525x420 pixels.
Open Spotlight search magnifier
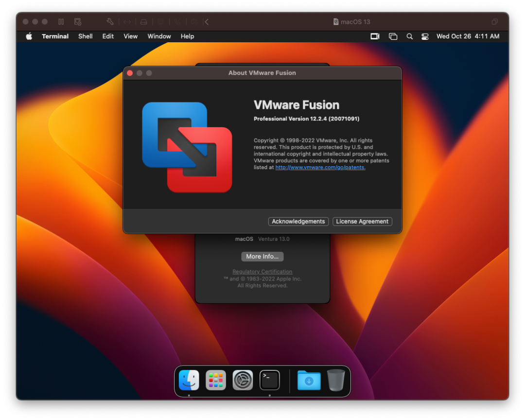(x=409, y=36)
